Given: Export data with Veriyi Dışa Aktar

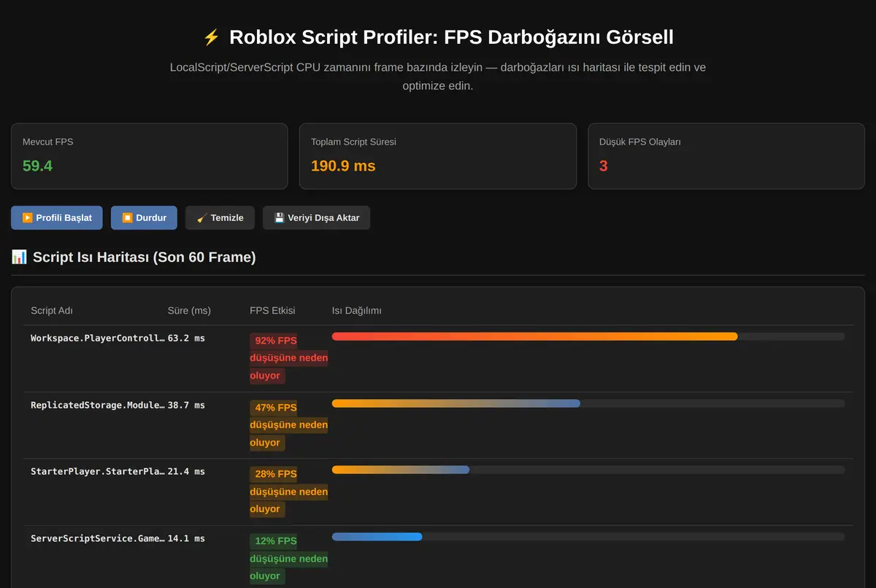Looking at the screenshot, I should [x=316, y=217].
